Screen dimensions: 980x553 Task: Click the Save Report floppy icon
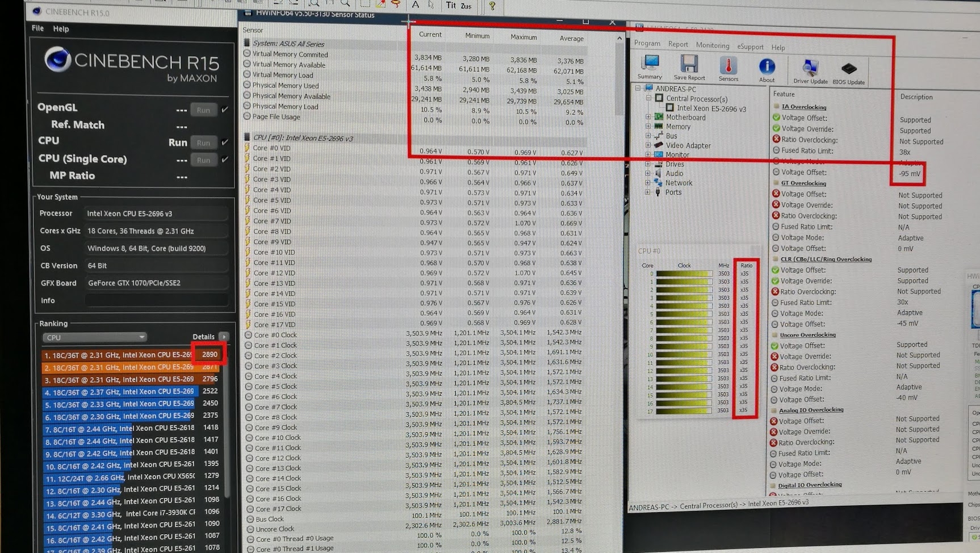point(689,64)
